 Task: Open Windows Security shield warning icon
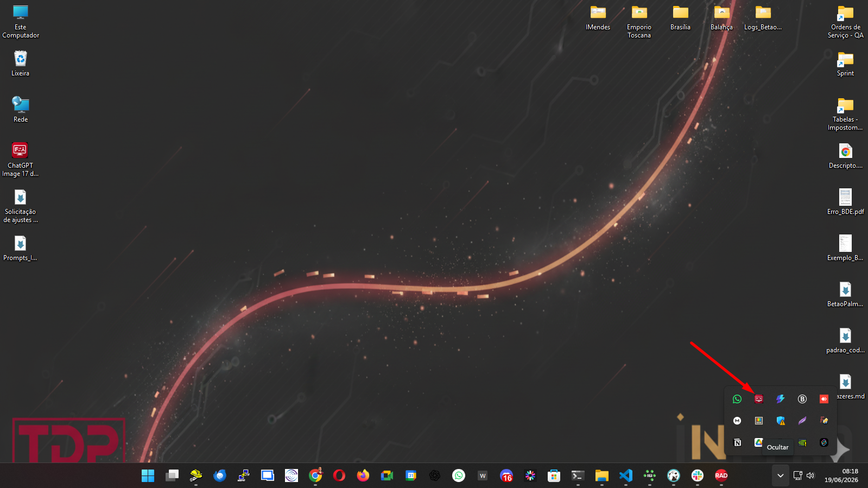(781, 421)
